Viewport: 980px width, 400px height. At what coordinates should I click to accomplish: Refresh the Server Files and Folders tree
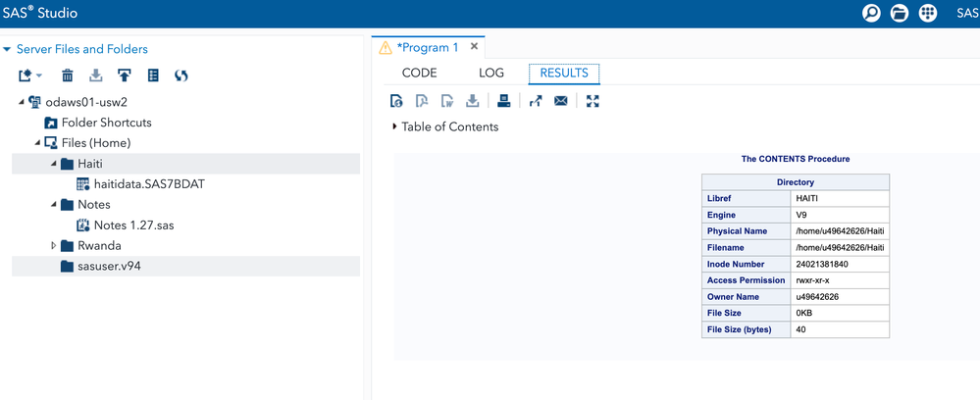181,75
